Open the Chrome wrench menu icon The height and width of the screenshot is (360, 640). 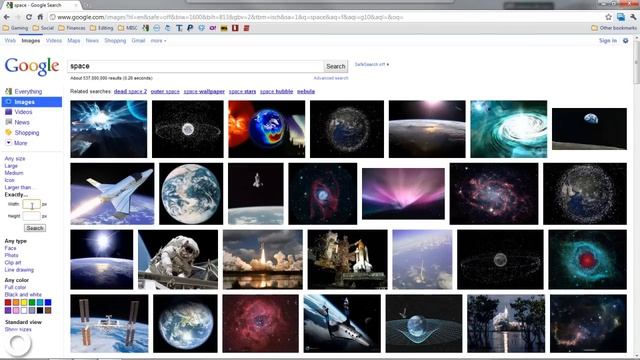pyautogui.click(x=633, y=17)
